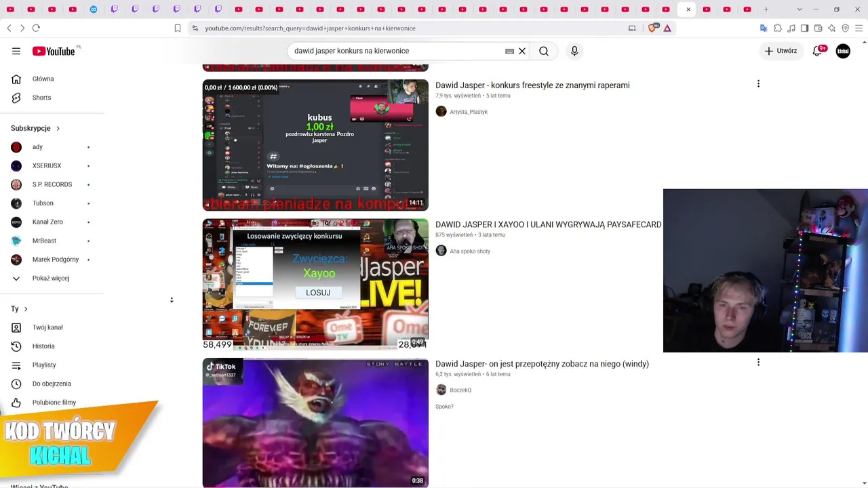Go forward in browser history
This screenshot has width=868, height=488.
22,28
